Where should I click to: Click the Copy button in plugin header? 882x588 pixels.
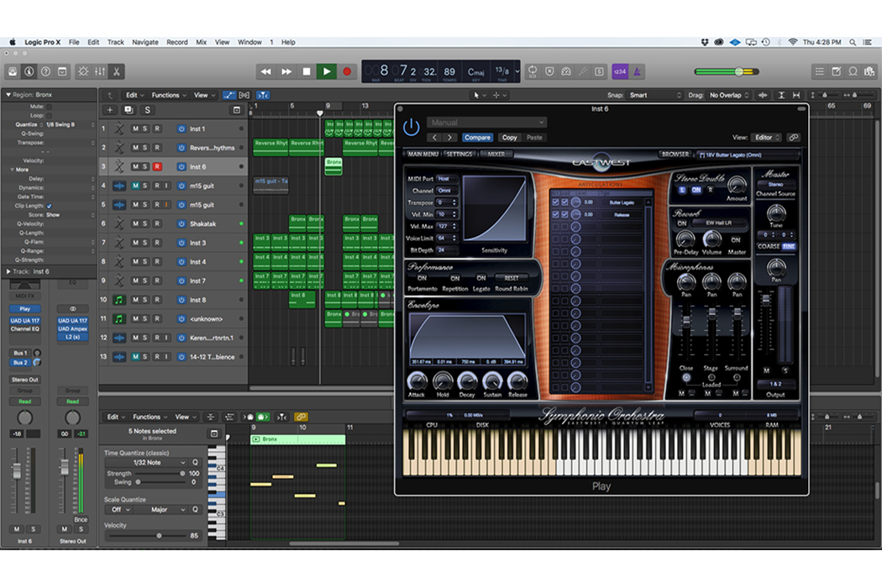click(x=510, y=137)
